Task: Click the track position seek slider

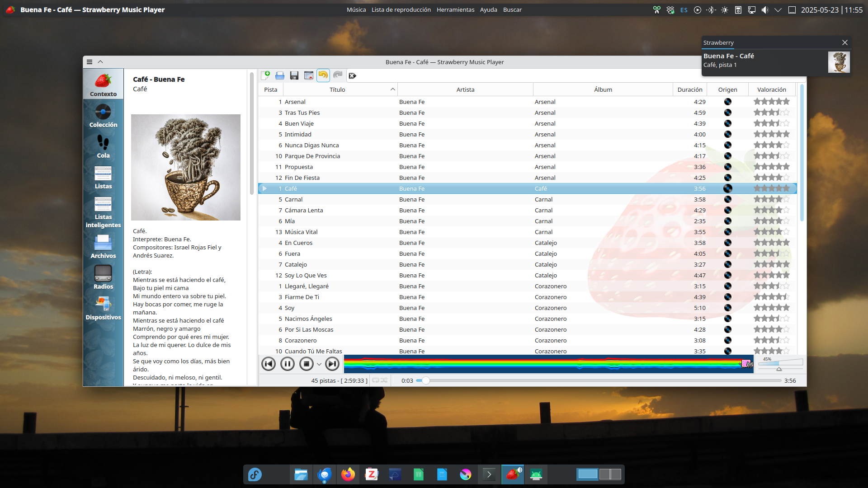Action: (599, 380)
